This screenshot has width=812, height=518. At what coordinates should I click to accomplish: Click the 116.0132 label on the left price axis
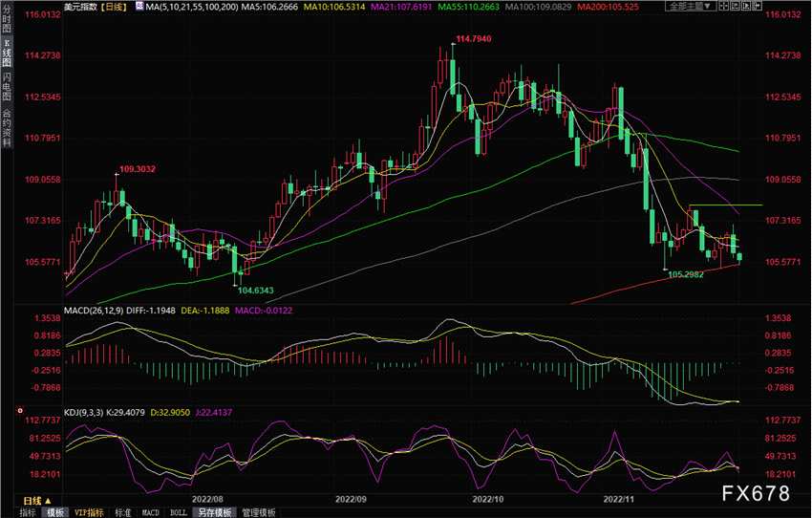point(43,14)
